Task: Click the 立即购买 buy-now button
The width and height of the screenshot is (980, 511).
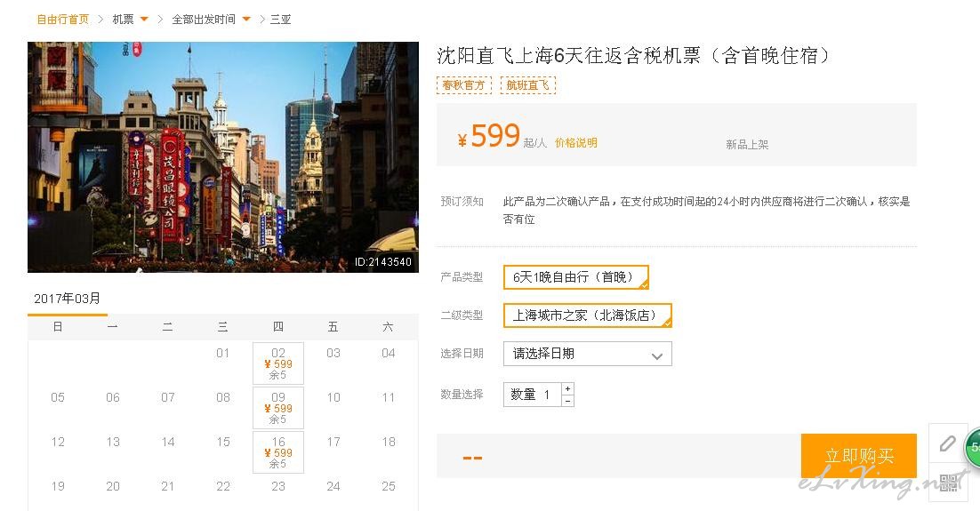Action: click(x=859, y=456)
